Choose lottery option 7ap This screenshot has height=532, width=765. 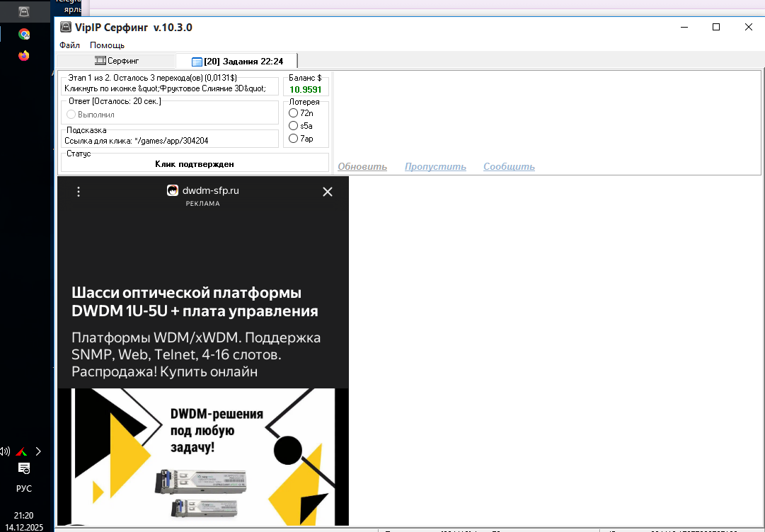pyautogui.click(x=294, y=139)
